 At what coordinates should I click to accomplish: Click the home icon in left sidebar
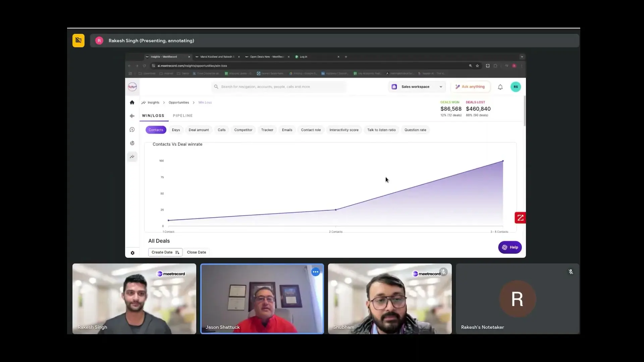[132, 103]
